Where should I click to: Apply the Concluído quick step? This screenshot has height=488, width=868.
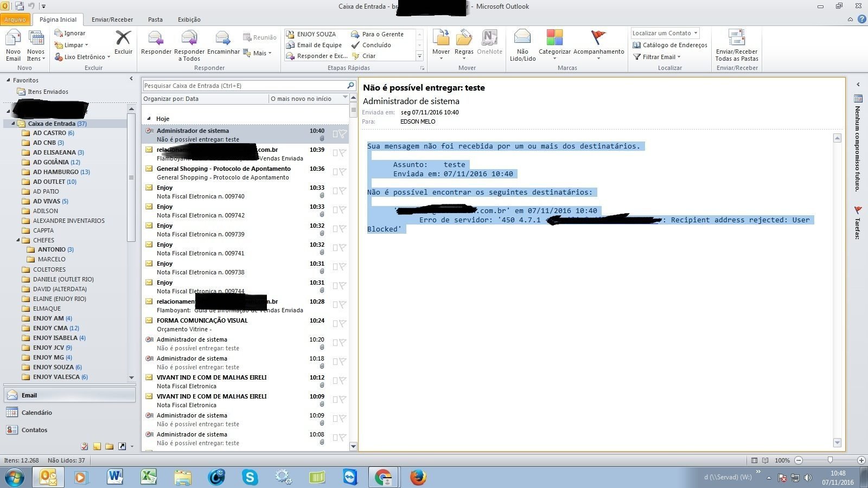point(371,45)
